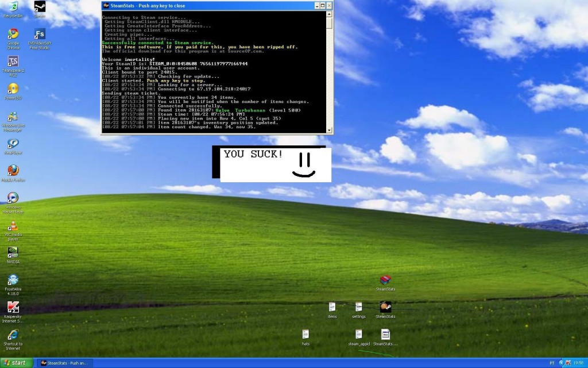The height and width of the screenshot is (368, 588).
Task: Minimize the SteamStats console window
Action: [x=317, y=6]
